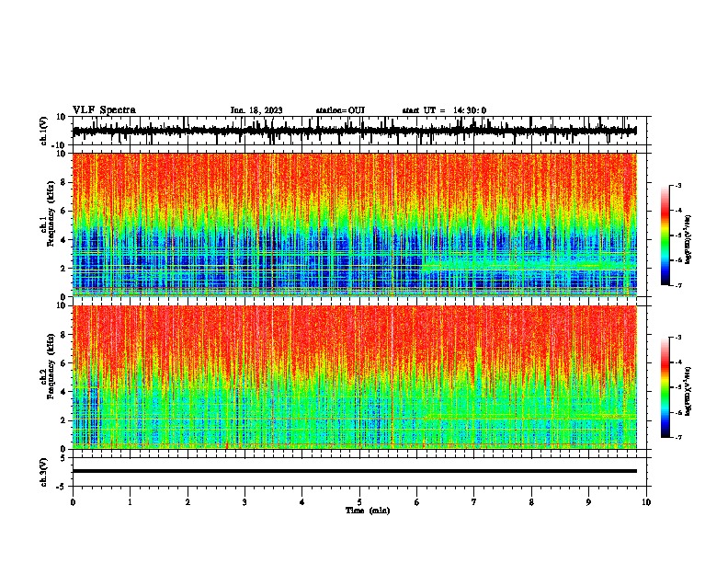This screenshot has height=563, width=728.
Task: Select the date "Jan. 18, 2023" in header
Action: (x=256, y=110)
